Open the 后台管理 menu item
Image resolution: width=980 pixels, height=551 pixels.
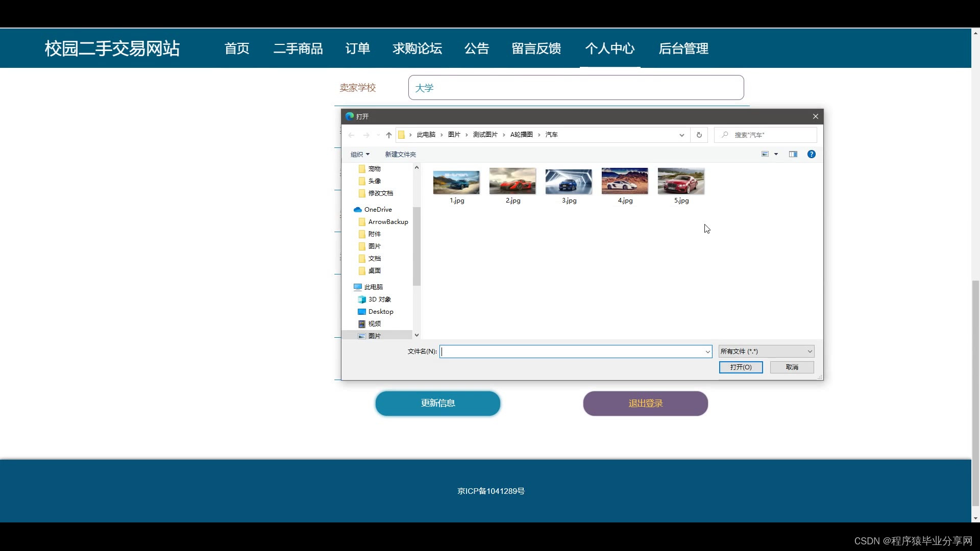pos(683,49)
